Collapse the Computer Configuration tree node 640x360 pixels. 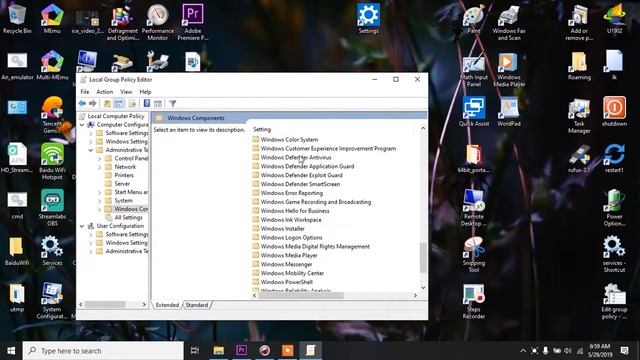point(82,124)
